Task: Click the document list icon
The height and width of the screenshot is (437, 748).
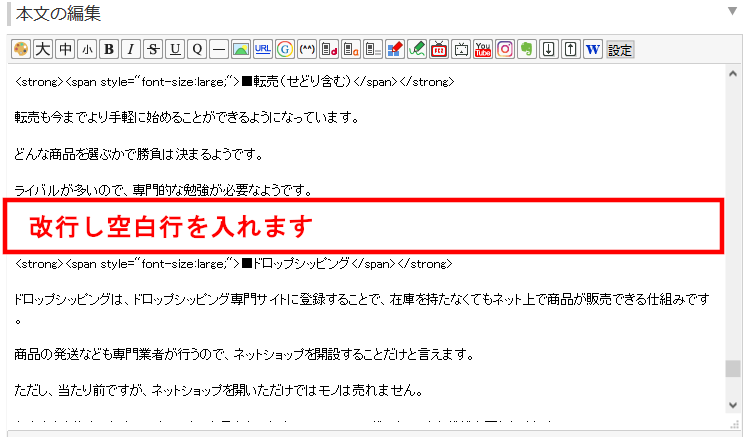Action: tap(373, 49)
